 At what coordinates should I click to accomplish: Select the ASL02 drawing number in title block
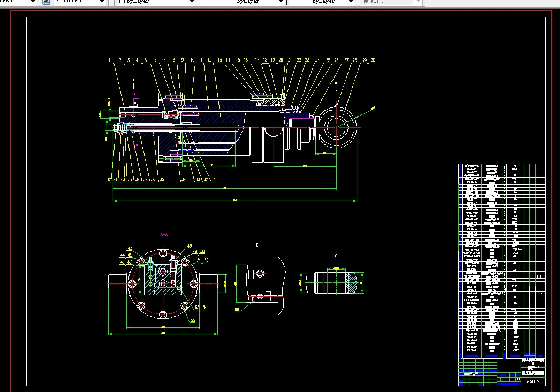tap(533, 381)
